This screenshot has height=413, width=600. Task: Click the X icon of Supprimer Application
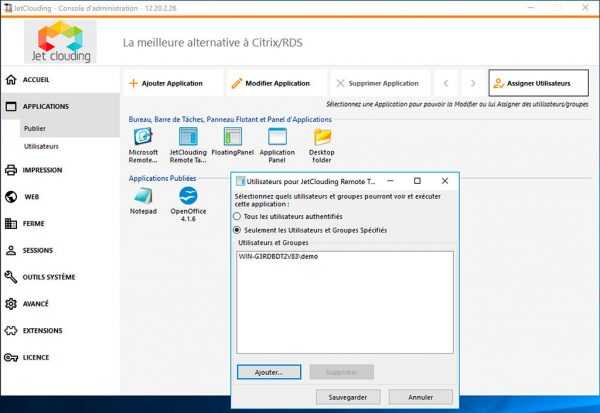pyautogui.click(x=340, y=83)
